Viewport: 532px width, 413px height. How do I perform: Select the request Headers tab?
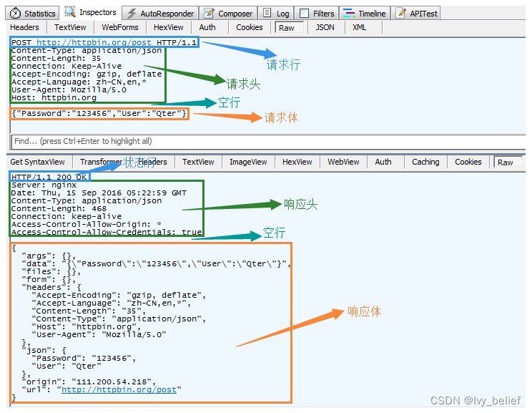25,27
